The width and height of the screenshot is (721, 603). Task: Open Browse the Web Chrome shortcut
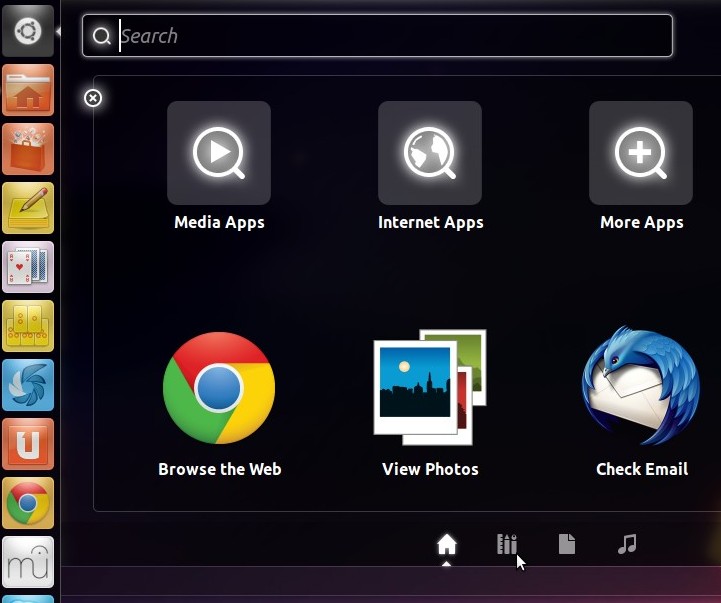click(219, 388)
